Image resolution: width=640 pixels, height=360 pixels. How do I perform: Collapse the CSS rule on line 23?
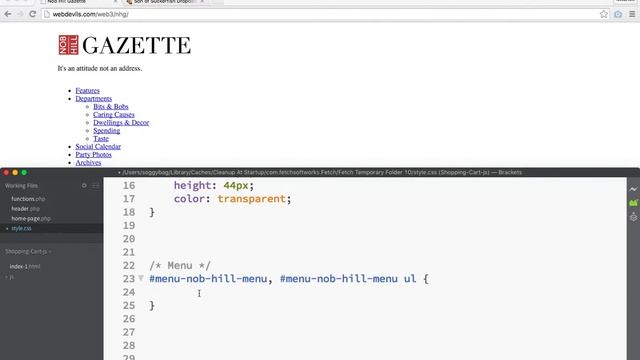point(140,278)
